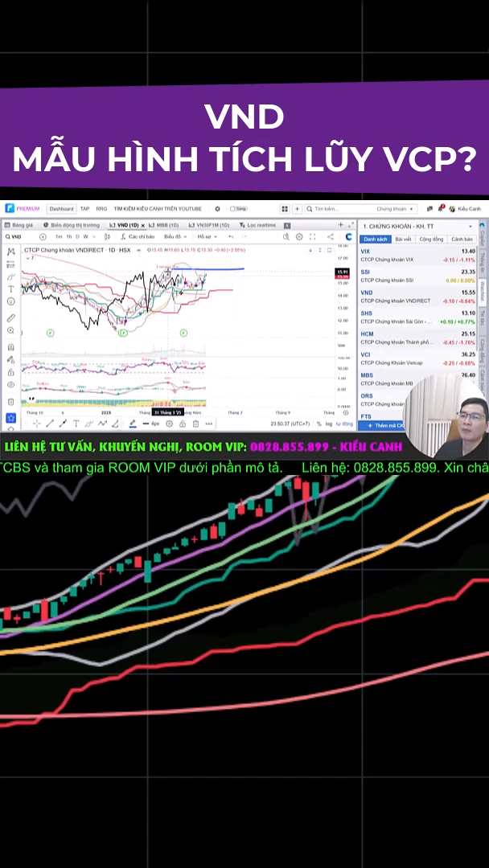This screenshot has height=868, width=489.
Task: Open the chart quick search icon
Action: pyautogui.click(x=286, y=236)
